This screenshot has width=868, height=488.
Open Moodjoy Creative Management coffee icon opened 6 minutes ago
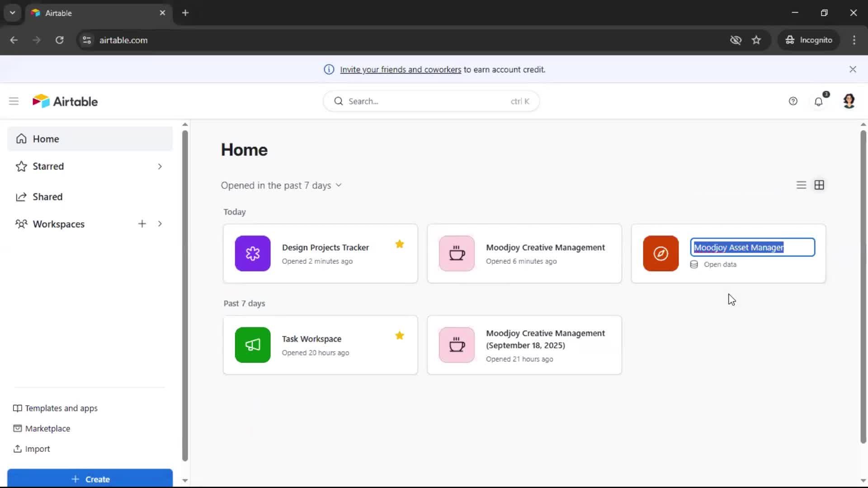point(457,253)
